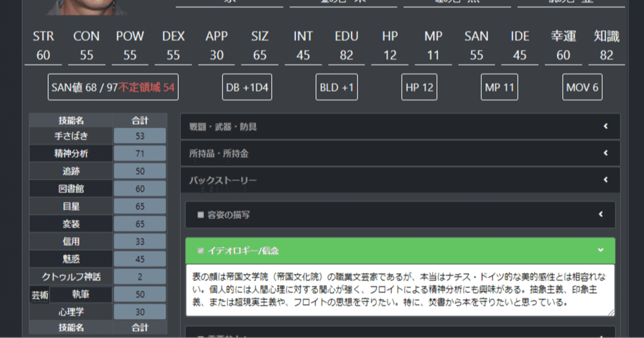Select the HP stat value 12
The width and height of the screenshot is (644, 338).
click(x=390, y=55)
